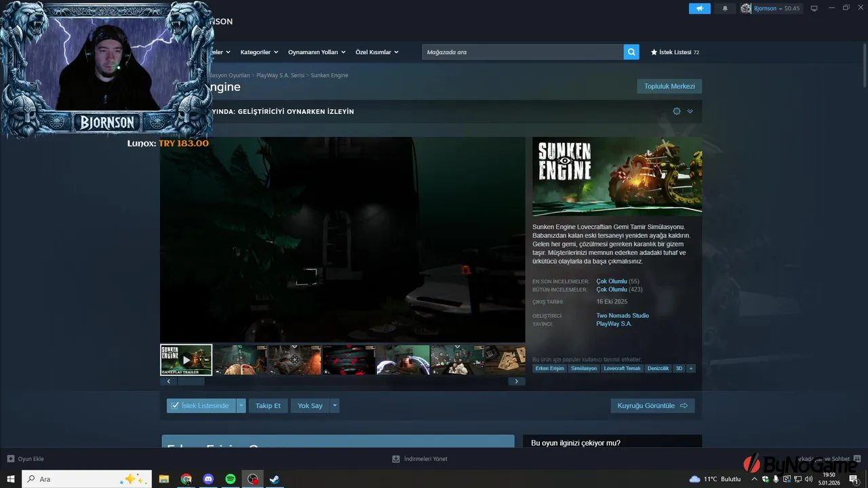Open PlayWay S.A. publisher link

pos(614,324)
